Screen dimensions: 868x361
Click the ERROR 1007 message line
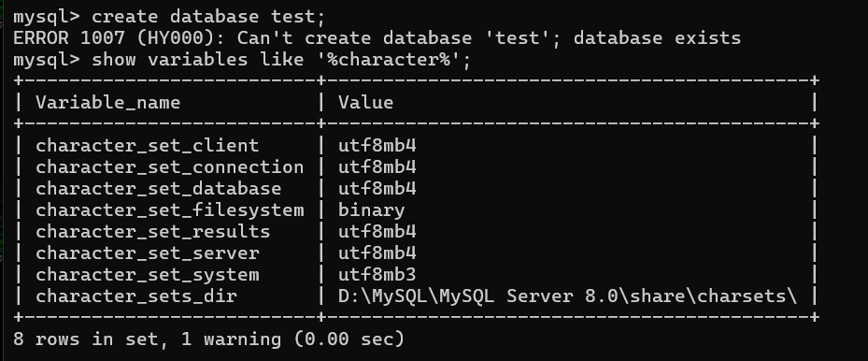[x=377, y=38]
